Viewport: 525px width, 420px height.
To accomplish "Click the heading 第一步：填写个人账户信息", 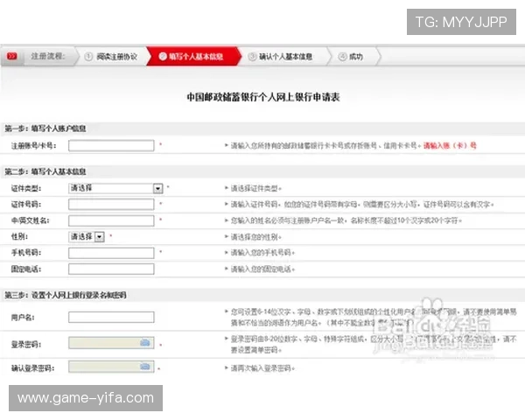I will pos(45,129).
